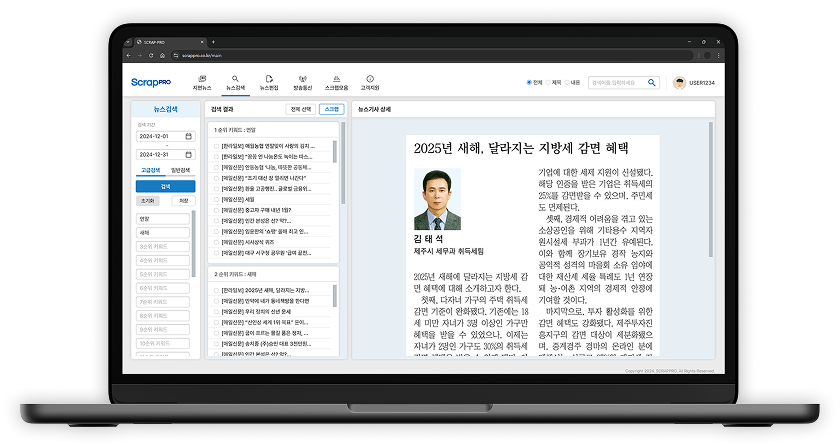The height and width of the screenshot is (447, 840).
Task: Click the USER1234 profile avatar
Action: (679, 82)
